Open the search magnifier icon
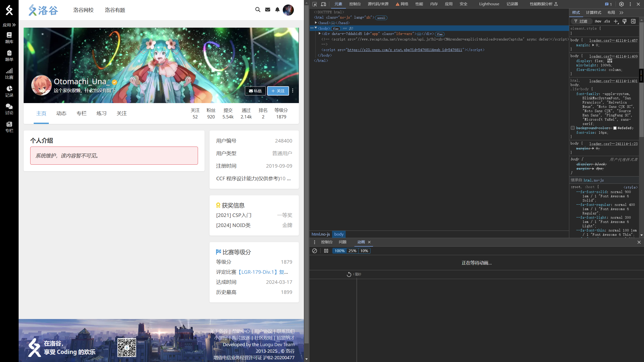Viewport: 644px width, 362px height. (258, 10)
